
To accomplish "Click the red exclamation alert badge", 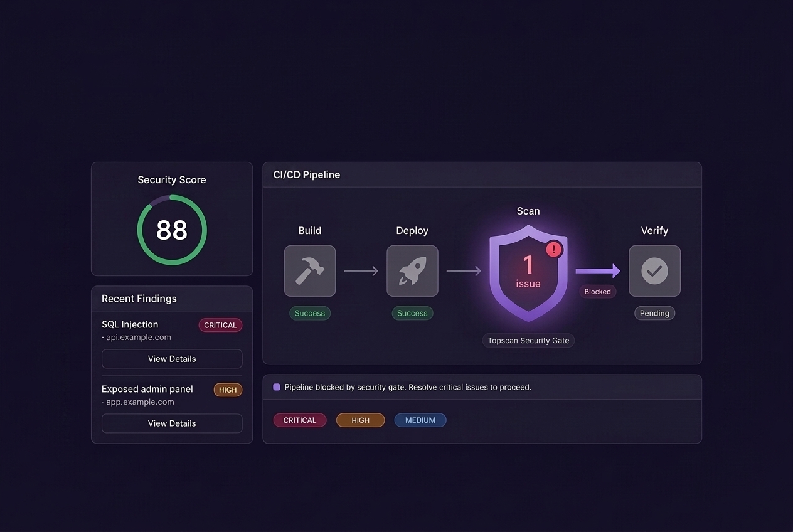I will point(554,250).
